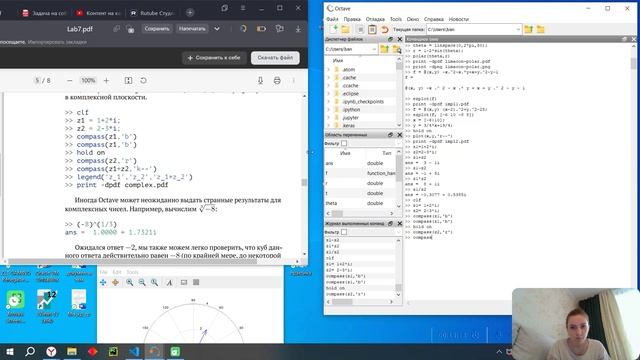
Task: Click folder search icon in file browser panel
Action: (x=396, y=49)
